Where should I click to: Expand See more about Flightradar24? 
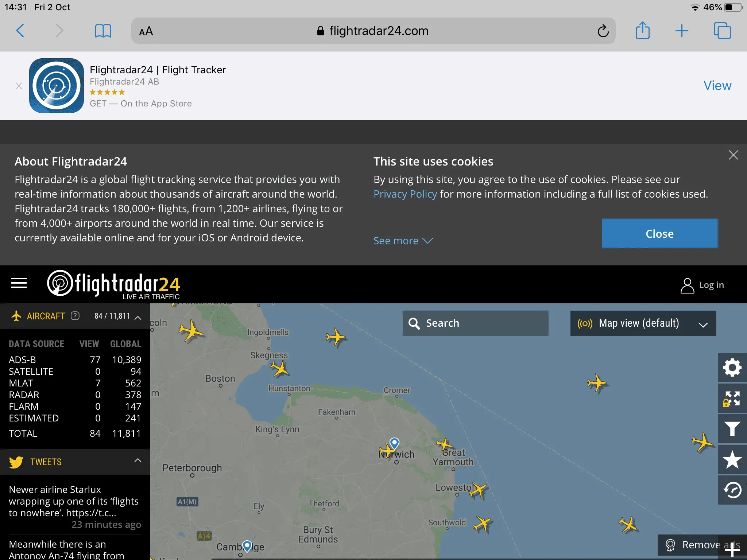pos(403,241)
